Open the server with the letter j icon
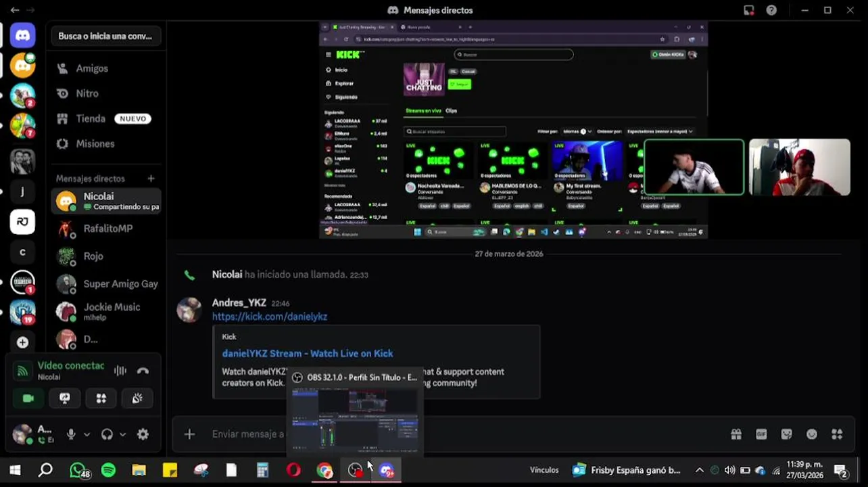The height and width of the screenshot is (487, 868). coord(22,191)
